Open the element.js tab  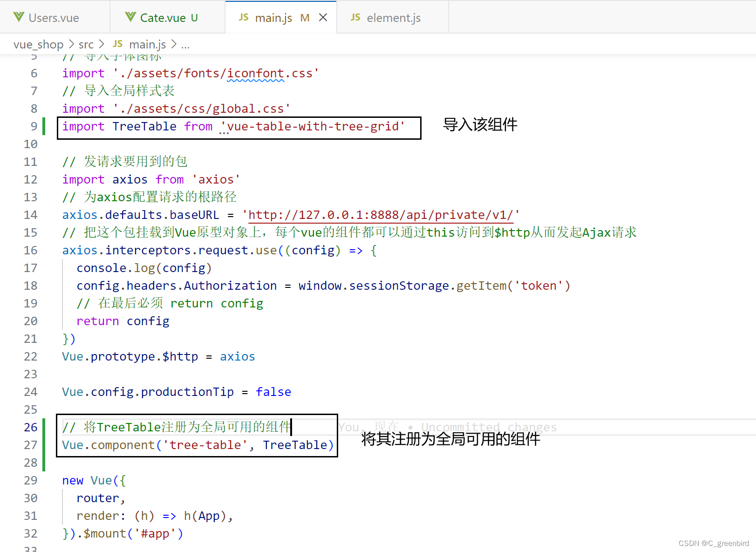tap(393, 18)
